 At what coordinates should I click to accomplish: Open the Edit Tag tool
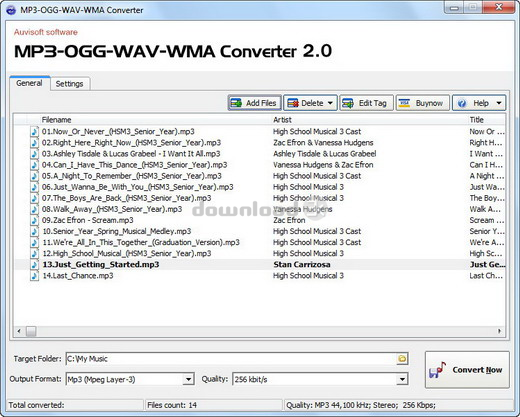[x=366, y=103]
